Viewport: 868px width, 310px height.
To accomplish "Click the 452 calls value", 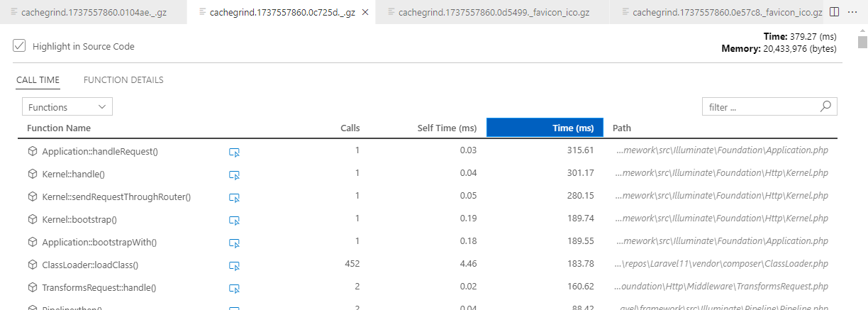I will click(352, 264).
